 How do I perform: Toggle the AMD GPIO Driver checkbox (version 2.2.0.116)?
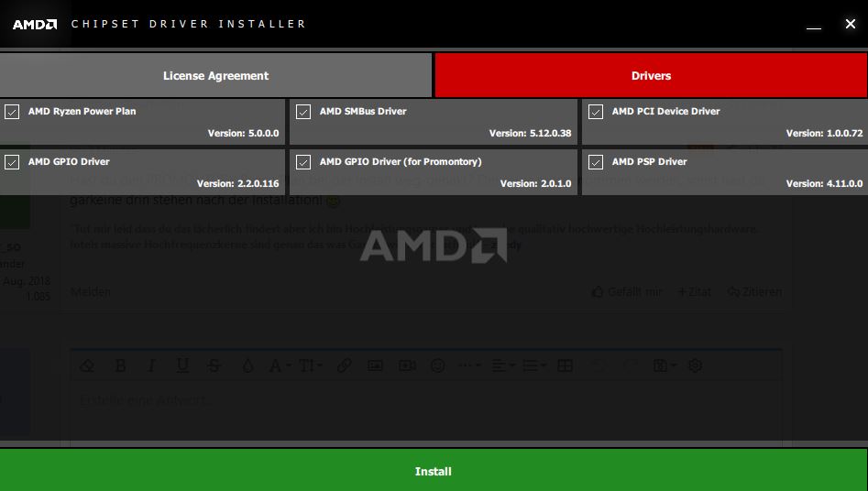point(12,162)
